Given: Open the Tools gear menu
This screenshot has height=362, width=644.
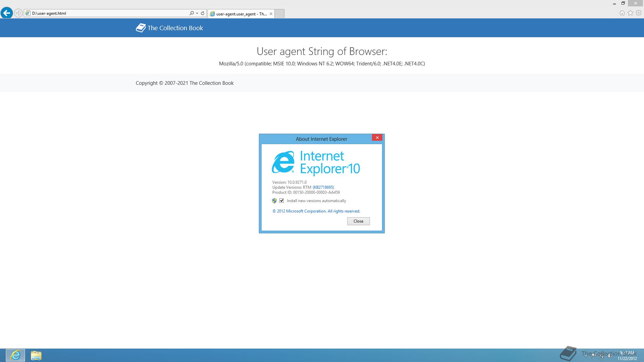Looking at the screenshot, I should [639, 13].
